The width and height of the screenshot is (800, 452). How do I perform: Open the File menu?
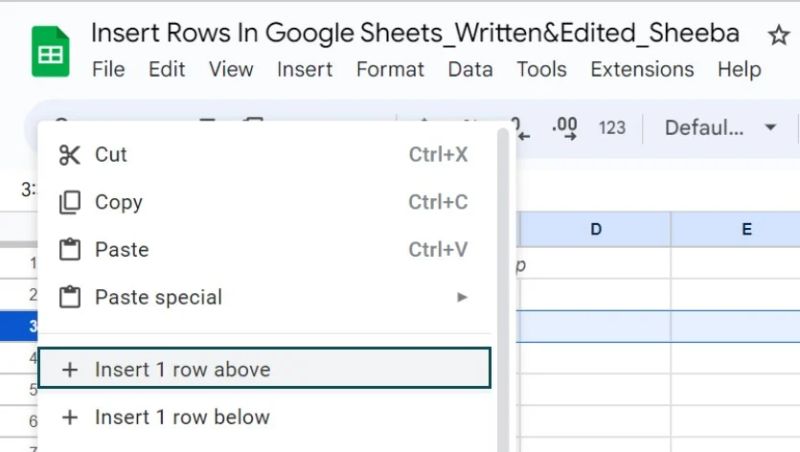point(108,69)
